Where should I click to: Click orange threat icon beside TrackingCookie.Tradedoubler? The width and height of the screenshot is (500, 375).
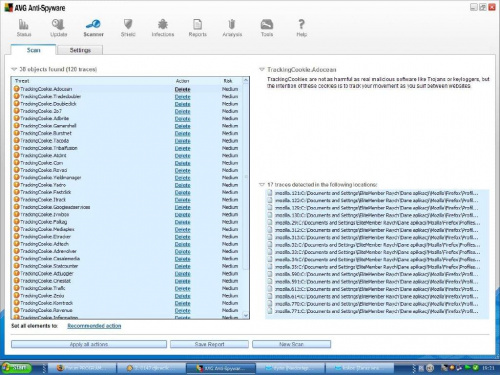pos(16,96)
